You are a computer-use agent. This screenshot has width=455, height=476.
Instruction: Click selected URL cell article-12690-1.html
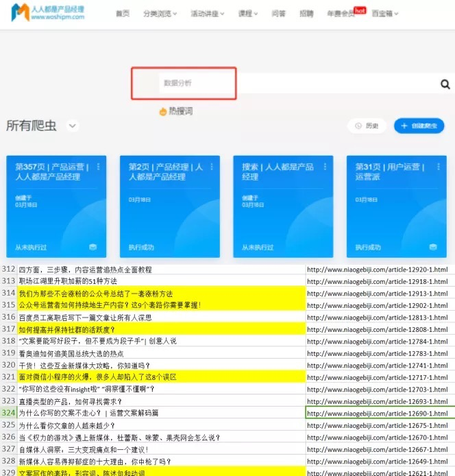380,413
